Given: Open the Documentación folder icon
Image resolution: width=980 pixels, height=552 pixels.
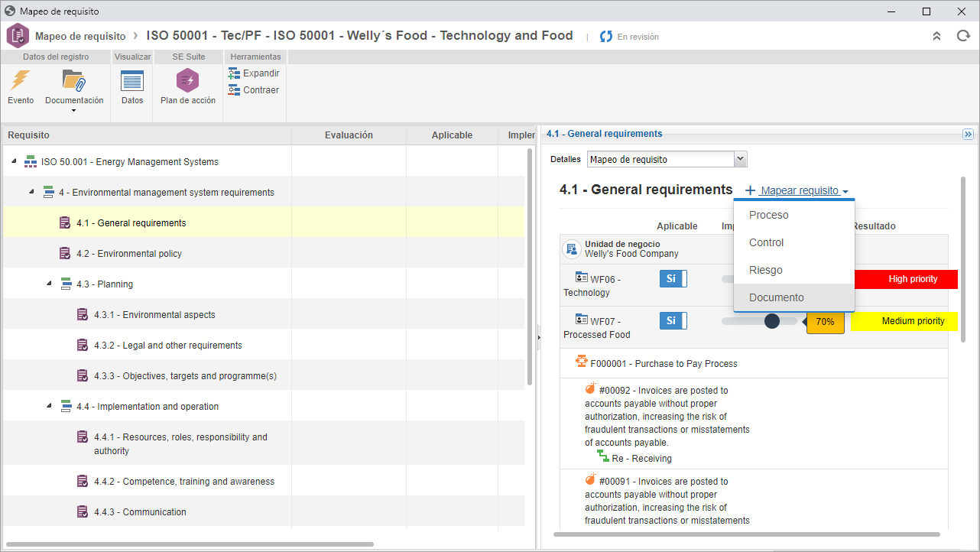Looking at the screenshot, I should pyautogui.click(x=74, y=80).
